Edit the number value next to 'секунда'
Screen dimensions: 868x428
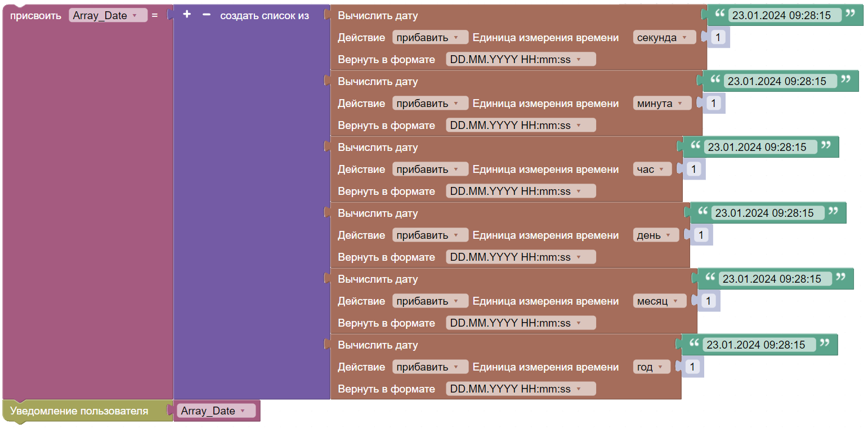[718, 38]
